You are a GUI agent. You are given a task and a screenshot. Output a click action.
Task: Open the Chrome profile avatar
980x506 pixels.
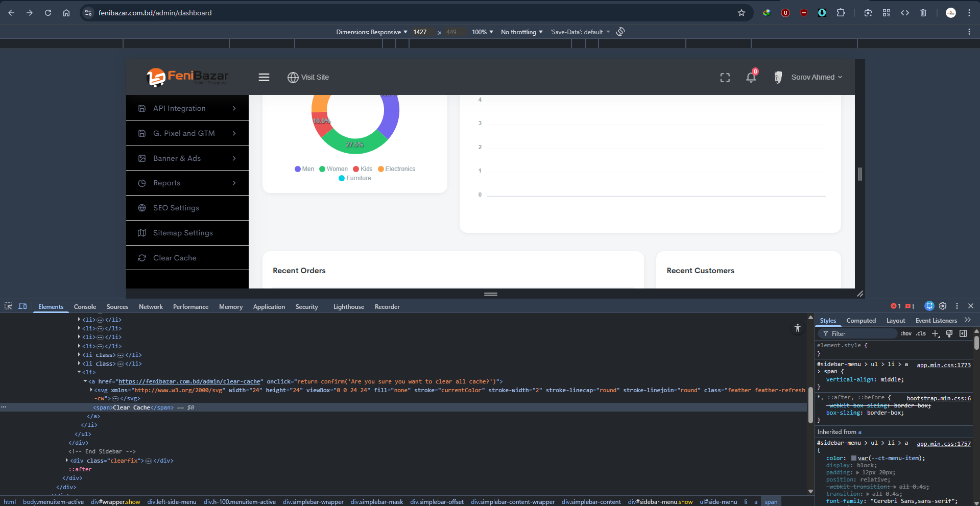pyautogui.click(x=951, y=13)
